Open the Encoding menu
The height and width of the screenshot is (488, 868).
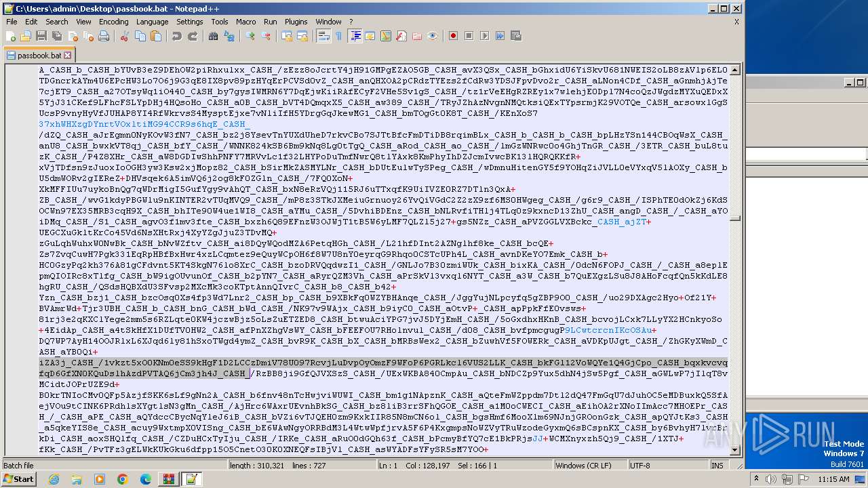(113, 22)
